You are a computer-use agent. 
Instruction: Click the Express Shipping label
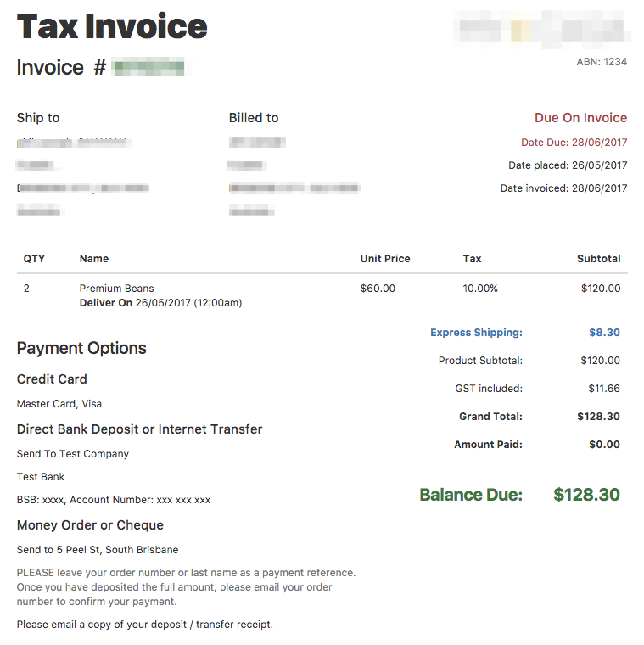[x=476, y=333]
